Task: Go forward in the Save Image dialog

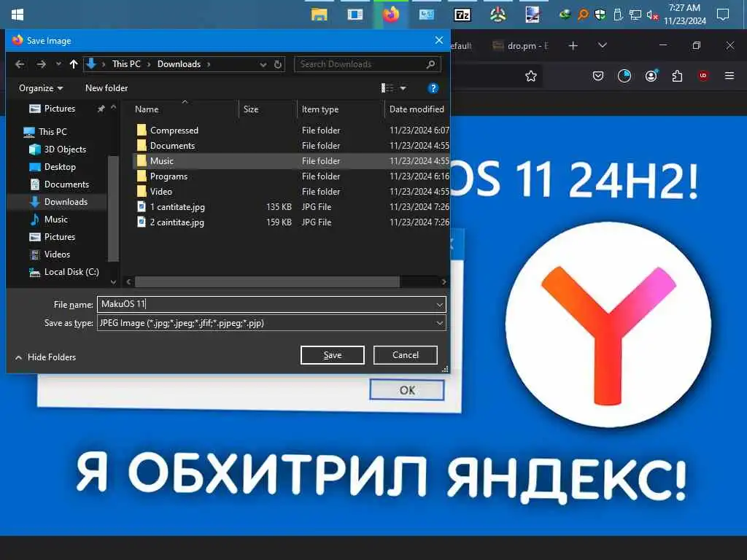Action: (x=41, y=64)
